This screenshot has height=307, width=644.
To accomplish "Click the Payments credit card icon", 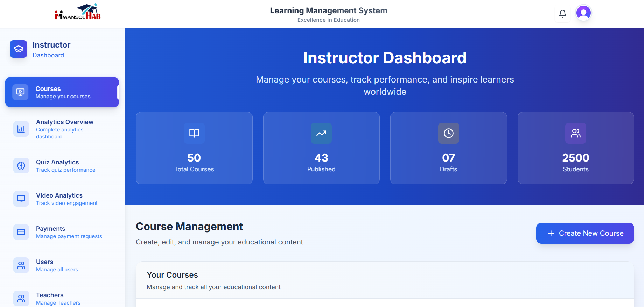I will 21,232.
